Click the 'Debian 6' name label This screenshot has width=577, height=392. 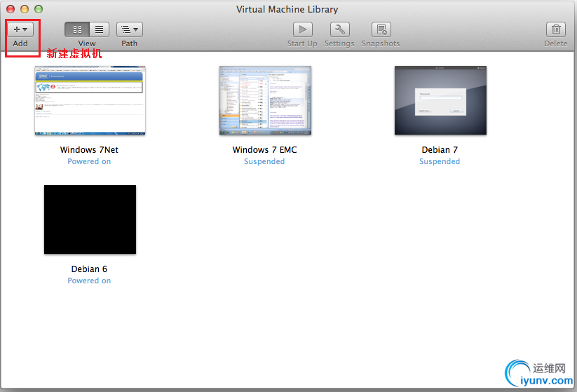89,269
